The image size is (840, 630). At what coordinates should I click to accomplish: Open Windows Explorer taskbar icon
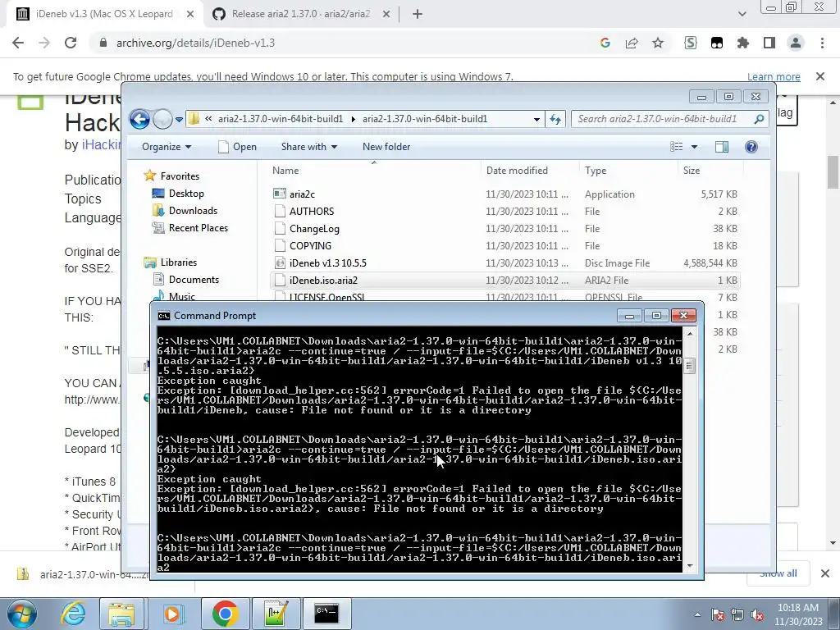tap(121, 614)
